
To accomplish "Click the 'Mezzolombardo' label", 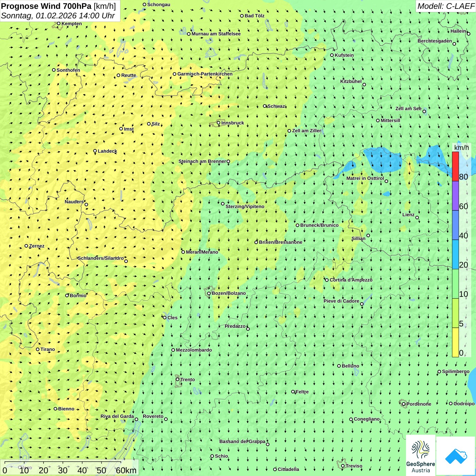I will click(x=194, y=350).
